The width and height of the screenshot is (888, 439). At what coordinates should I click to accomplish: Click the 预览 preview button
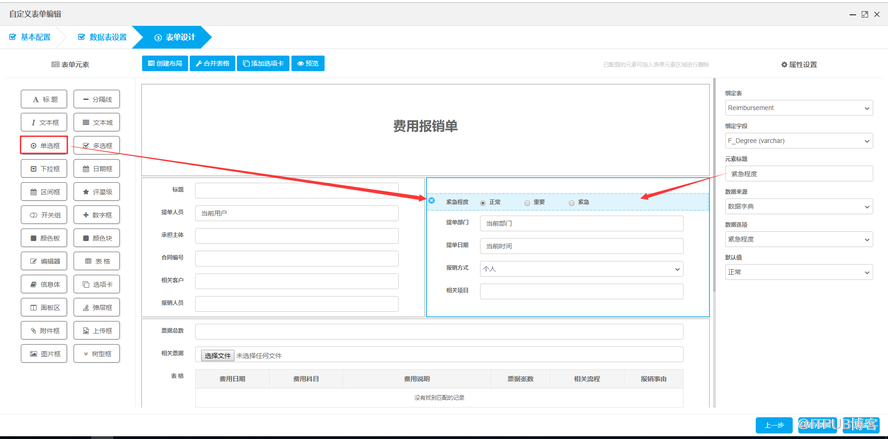coord(308,64)
